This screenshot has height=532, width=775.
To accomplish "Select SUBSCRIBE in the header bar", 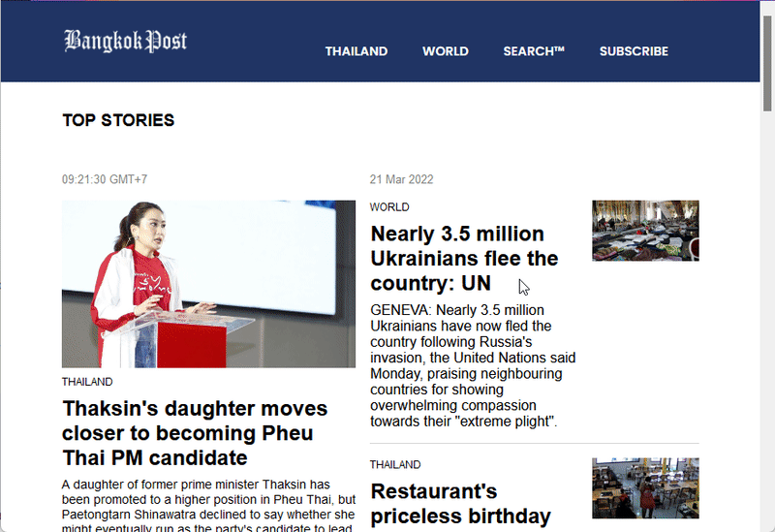I will [634, 51].
